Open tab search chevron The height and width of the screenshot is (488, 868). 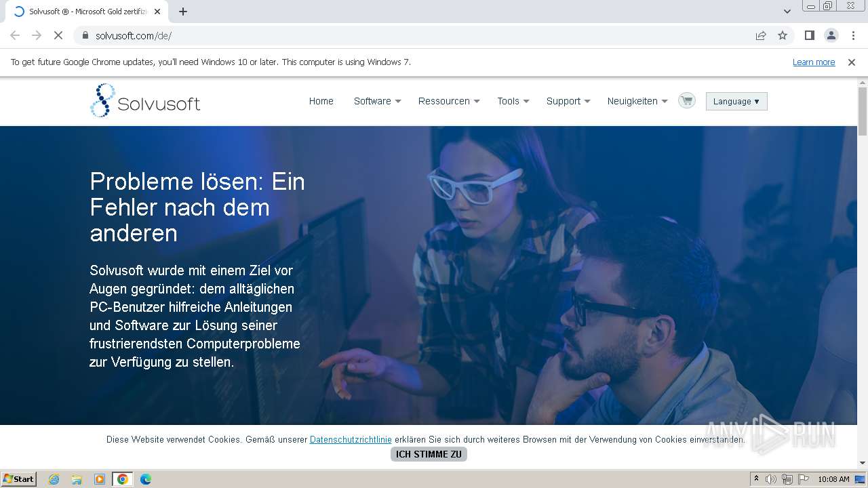click(x=787, y=12)
